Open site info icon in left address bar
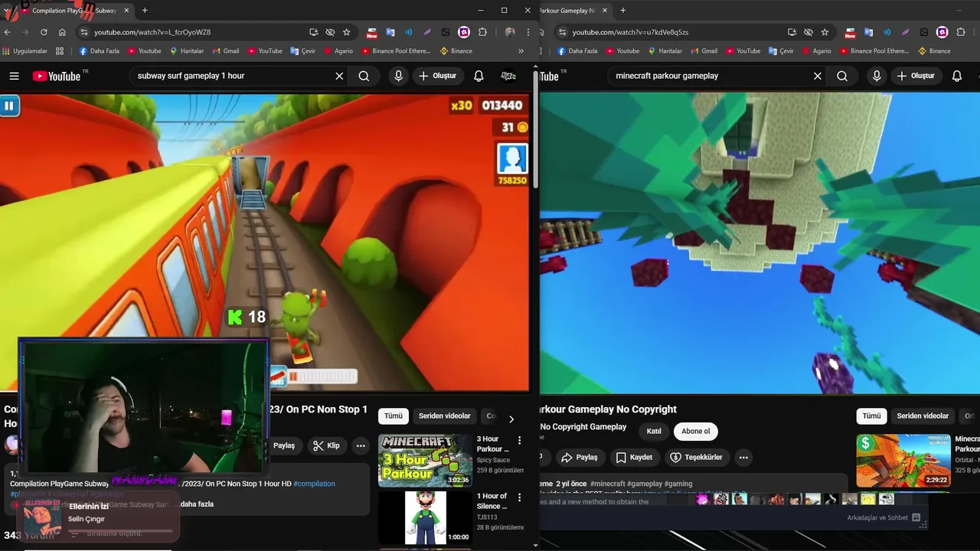The image size is (980, 551). [84, 32]
